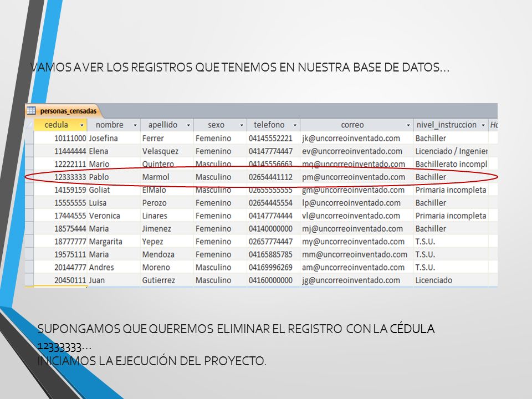Click the correo cell jg@uncorreoinventado.com
This screenshot has height=399, width=532.
click(356, 280)
